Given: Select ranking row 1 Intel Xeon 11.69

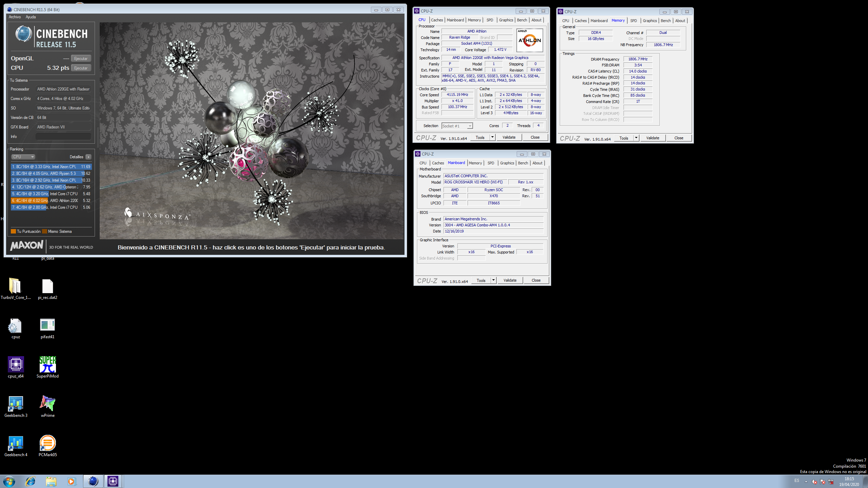Looking at the screenshot, I should pos(51,167).
